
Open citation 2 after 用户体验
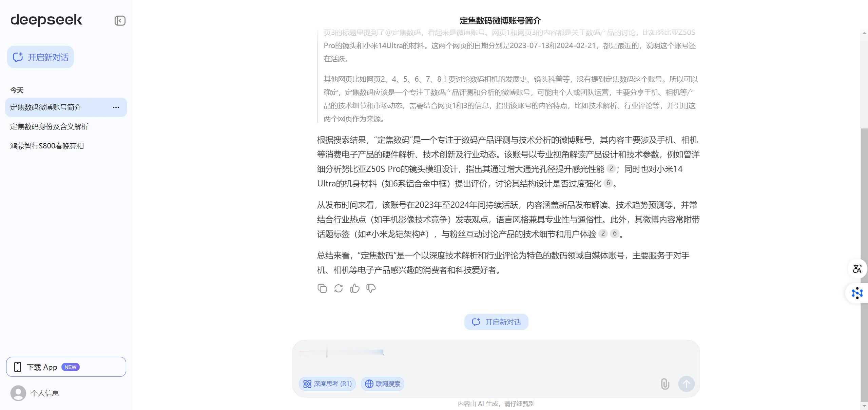point(603,233)
